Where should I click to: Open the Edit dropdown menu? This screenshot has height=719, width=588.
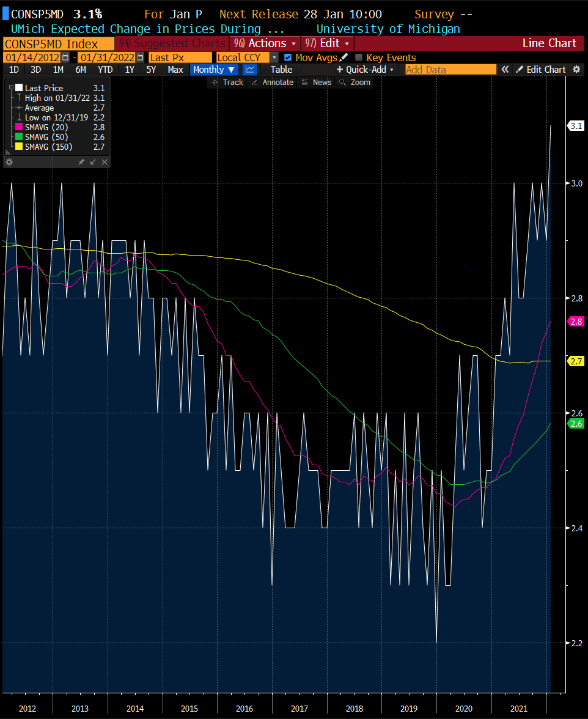[327, 43]
